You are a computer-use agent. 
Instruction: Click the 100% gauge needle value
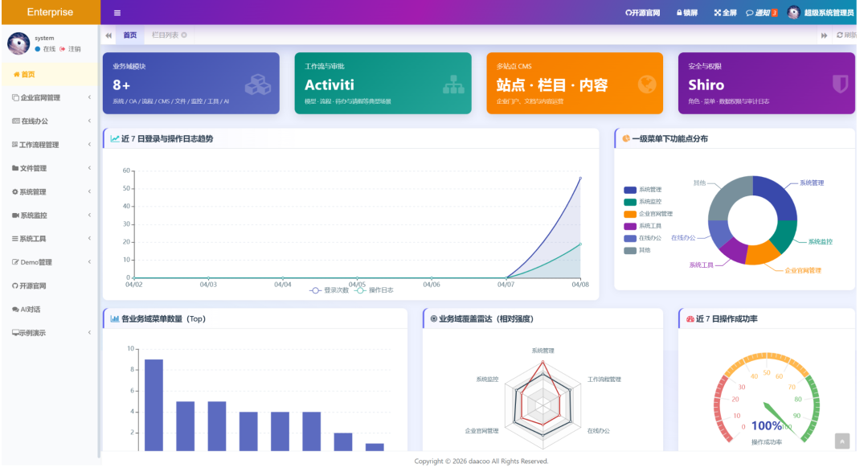[766, 425]
